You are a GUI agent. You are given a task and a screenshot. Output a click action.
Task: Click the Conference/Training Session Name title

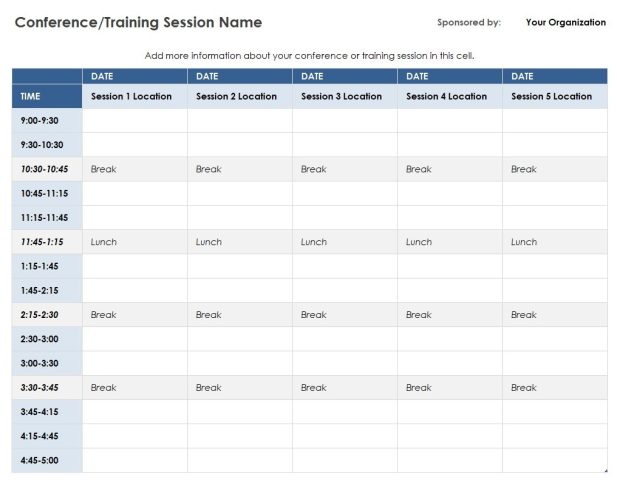tap(138, 22)
